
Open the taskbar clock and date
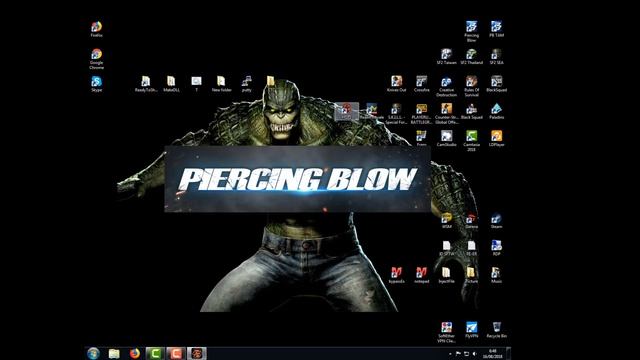pyautogui.click(x=493, y=354)
